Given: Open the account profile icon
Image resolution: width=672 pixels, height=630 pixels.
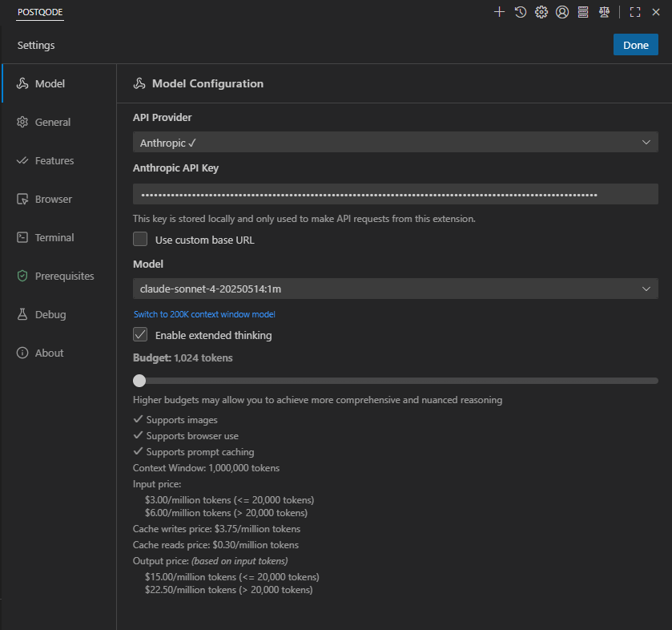Looking at the screenshot, I should 562,12.
